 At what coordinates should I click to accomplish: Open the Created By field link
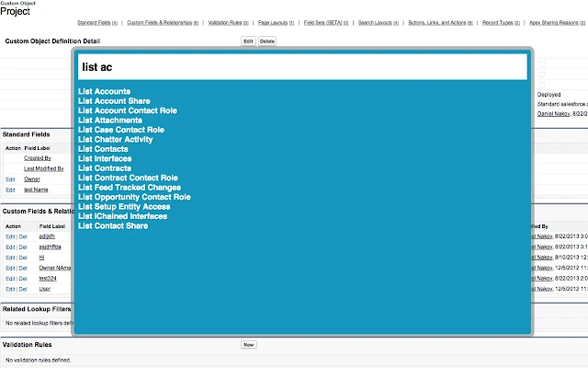pos(38,158)
